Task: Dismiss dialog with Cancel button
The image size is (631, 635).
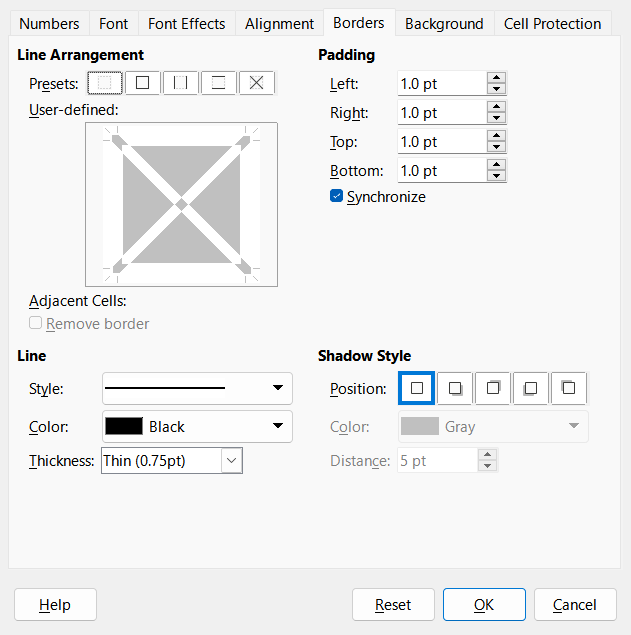Action: (x=575, y=605)
